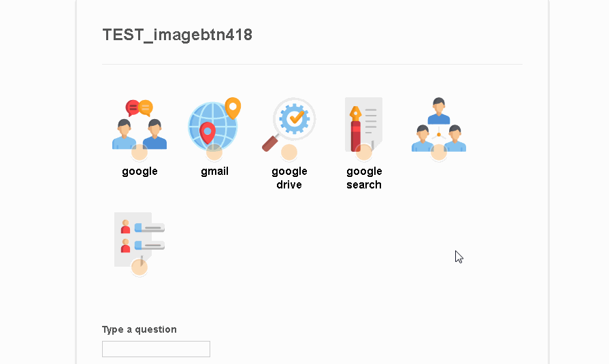Click the "Type a question" field label
This screenshot has height=364, width=609.
139,329
